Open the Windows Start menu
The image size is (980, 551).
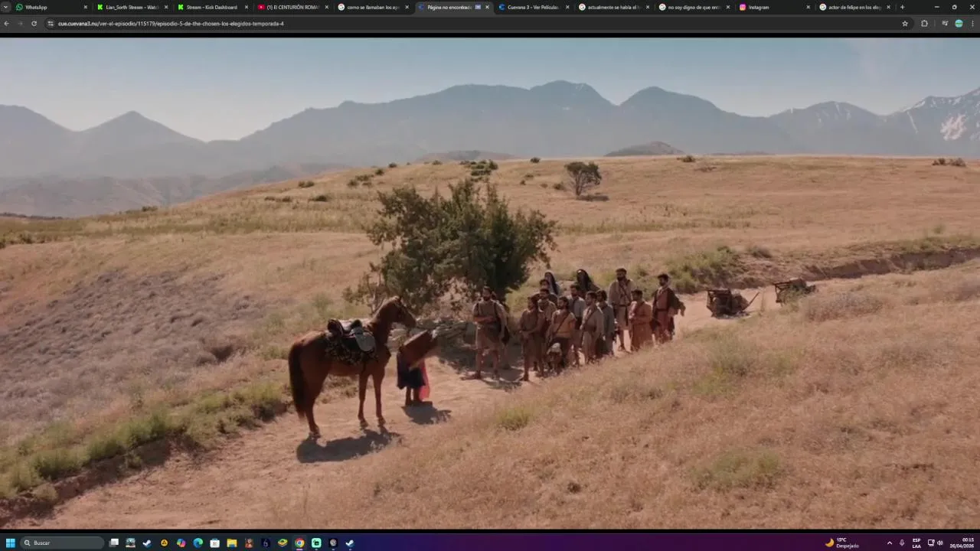[10, 543]
